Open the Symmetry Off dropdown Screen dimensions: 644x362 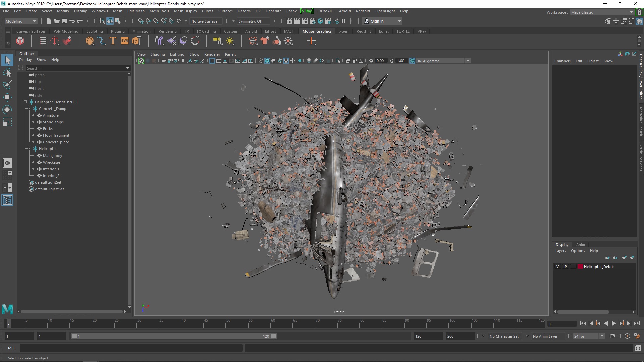click(x=253, y=21)
